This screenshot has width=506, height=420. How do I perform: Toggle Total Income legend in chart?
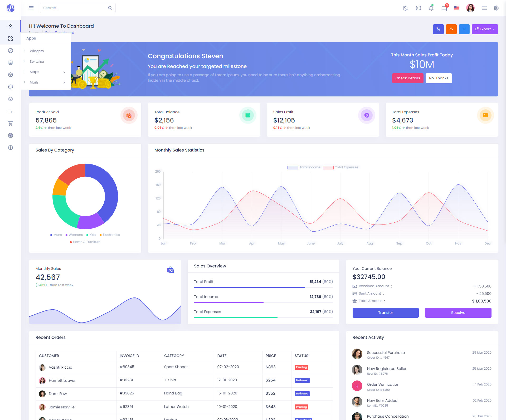click(304, 167)
